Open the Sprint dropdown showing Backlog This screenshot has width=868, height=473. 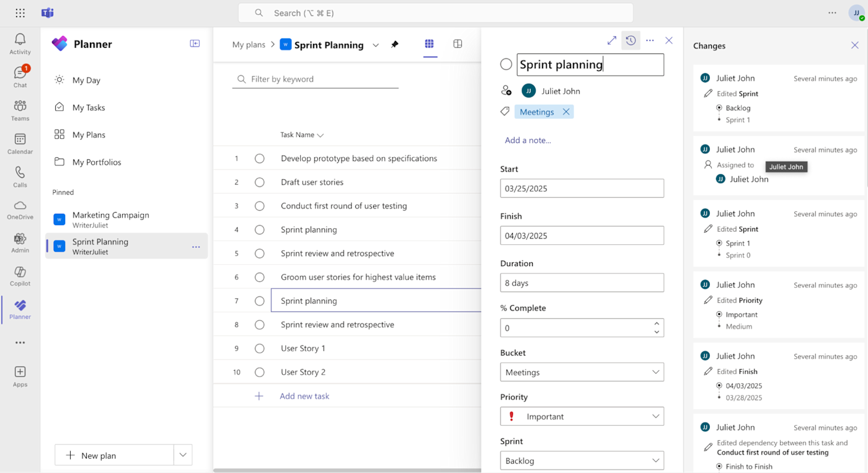(582, 461)
